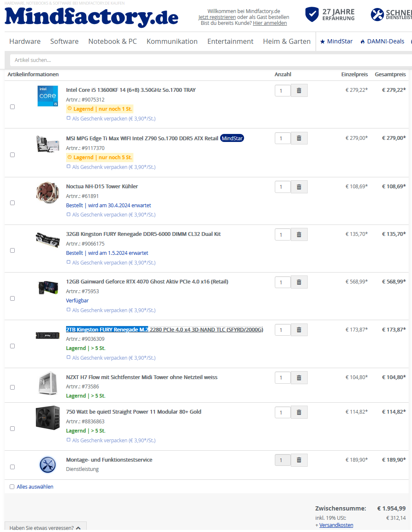Edit quantity field for 2TB Kingston SSD

[282, 330]
